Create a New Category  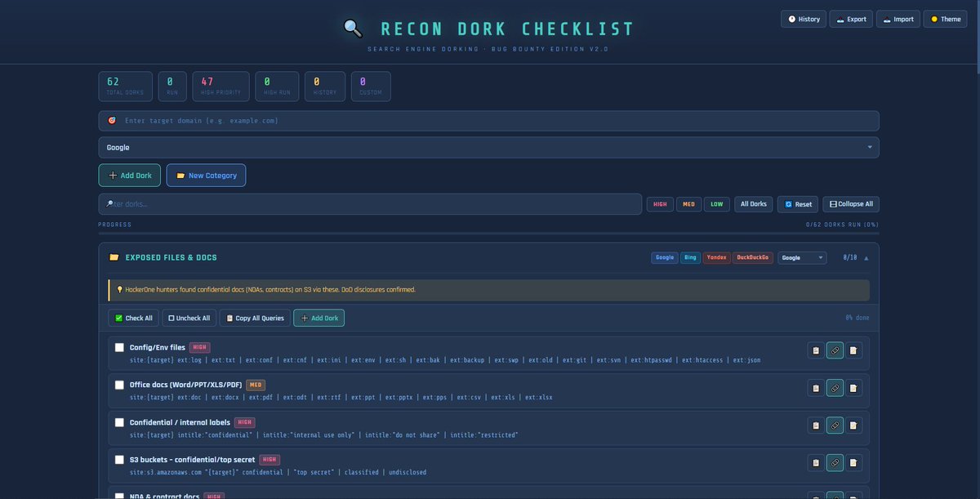coord(206,176)
